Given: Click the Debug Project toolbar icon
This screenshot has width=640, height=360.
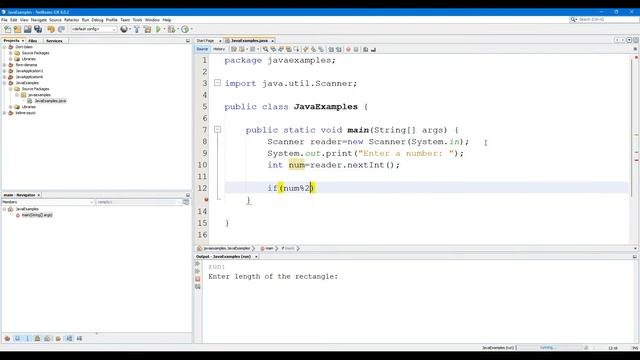Looking at the screenshot, I should [x=171, y=29].
